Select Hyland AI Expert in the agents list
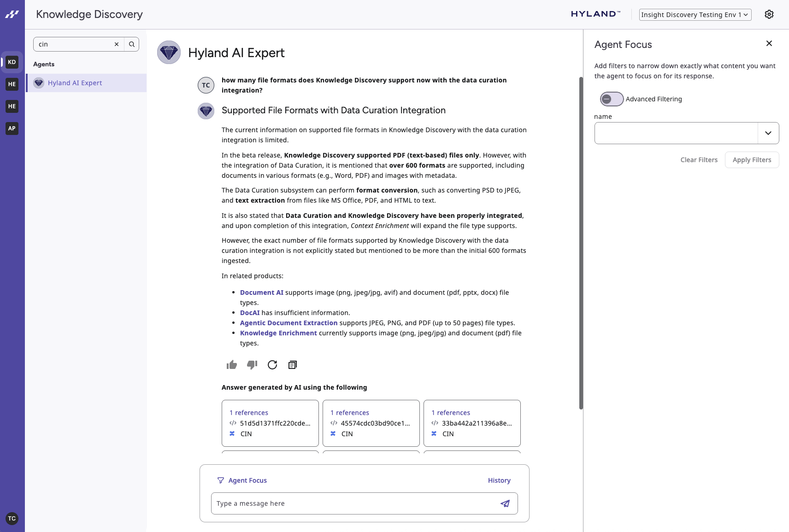This screenshot has width=789, height=532. [x=87, y=83]
